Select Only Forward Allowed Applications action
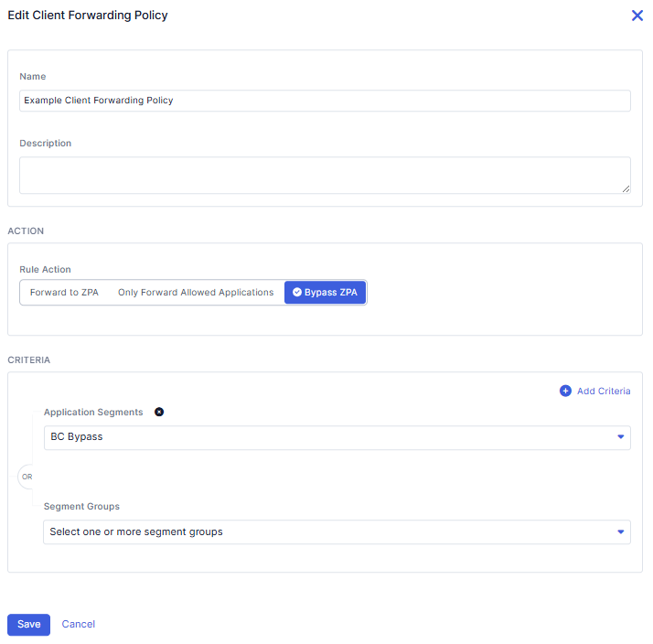 [x=196, y=293]
